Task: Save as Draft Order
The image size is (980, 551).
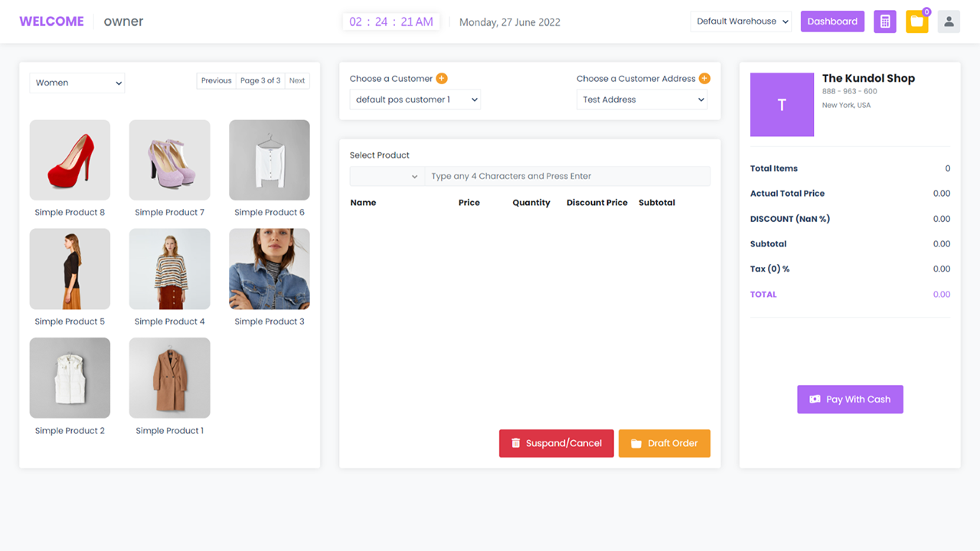Action: (x=665, y=443)
